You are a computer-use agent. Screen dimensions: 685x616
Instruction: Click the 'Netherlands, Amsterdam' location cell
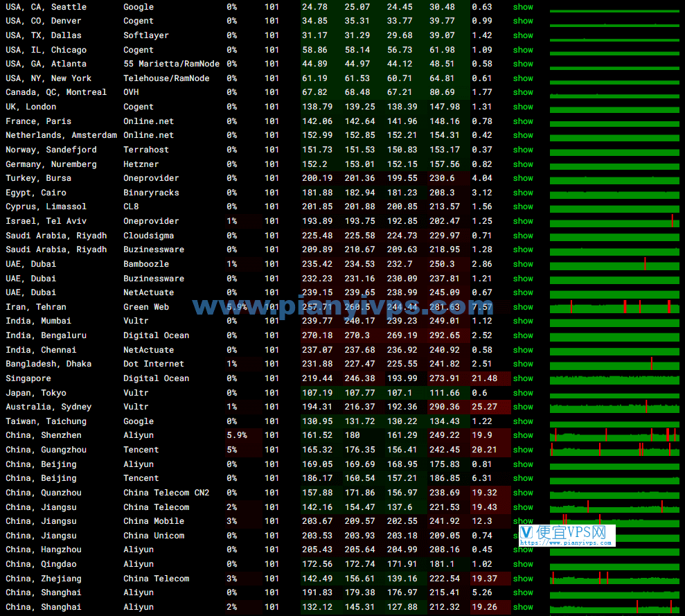point(61,135)
